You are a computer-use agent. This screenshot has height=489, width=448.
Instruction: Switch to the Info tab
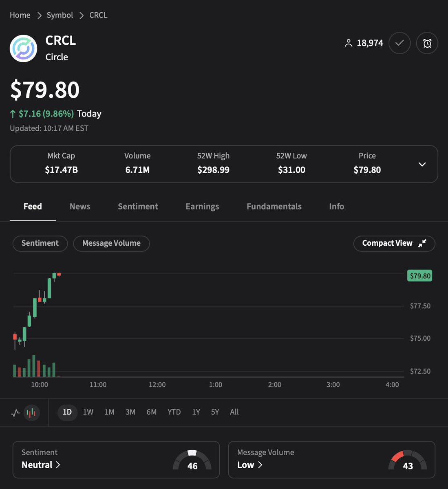[337, 207]
